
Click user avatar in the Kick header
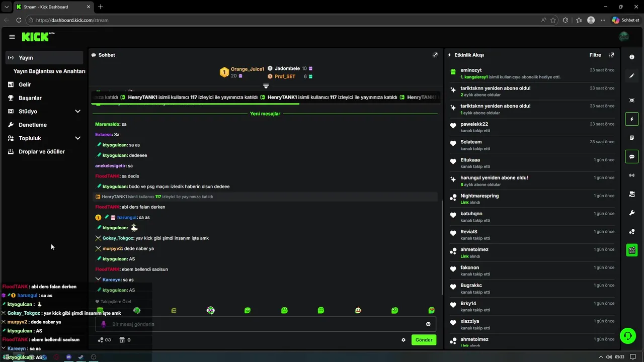click(623, 37)
